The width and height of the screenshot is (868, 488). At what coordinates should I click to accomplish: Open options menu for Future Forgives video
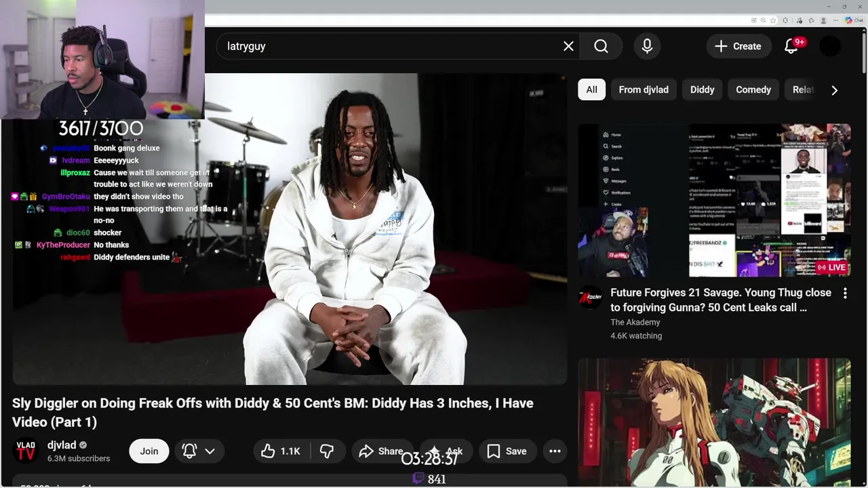pos(845,293)
